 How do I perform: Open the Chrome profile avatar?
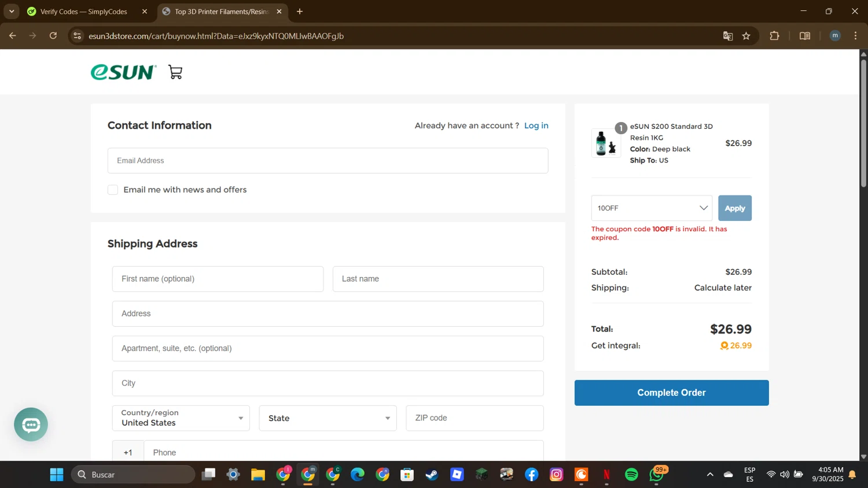(835, 36)
